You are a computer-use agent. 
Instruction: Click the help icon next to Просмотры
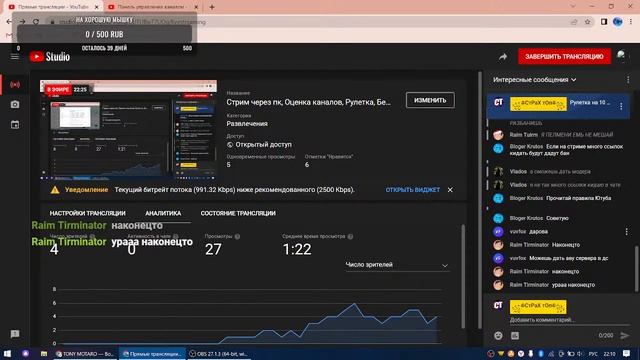[x=237, y=236]
